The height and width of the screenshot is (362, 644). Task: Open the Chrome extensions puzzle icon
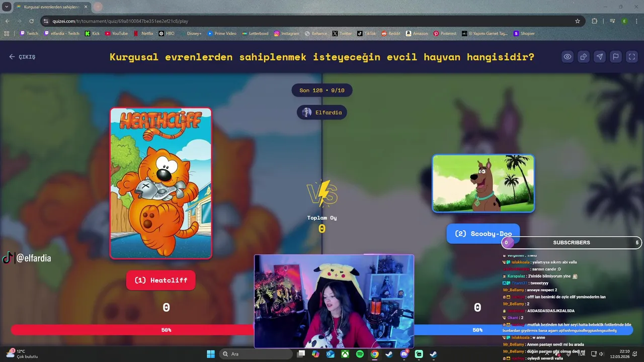click(x=595, y=21)
